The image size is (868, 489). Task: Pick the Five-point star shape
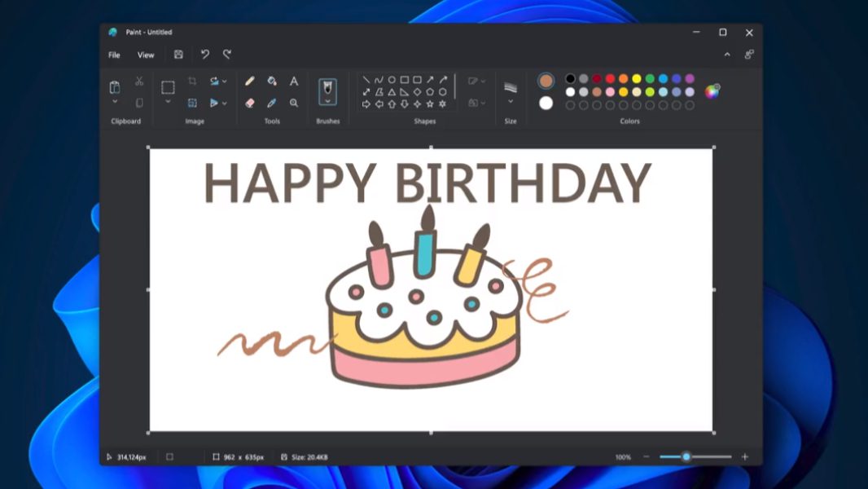tap(430, 104)
